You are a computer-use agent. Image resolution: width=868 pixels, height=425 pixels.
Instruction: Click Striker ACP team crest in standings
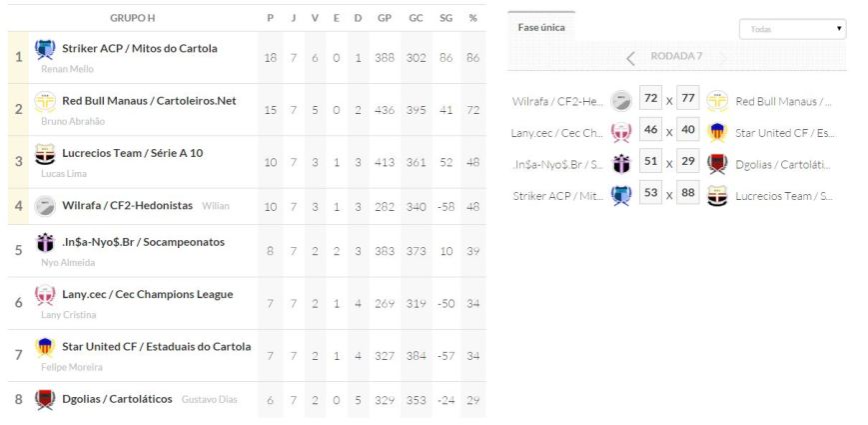45,50
